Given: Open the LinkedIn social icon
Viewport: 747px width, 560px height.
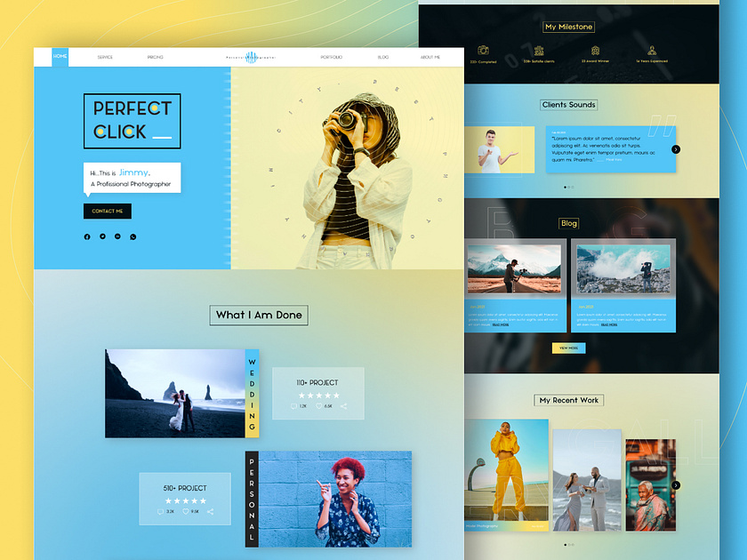Looking at the screenshot, I should (117, 236).
